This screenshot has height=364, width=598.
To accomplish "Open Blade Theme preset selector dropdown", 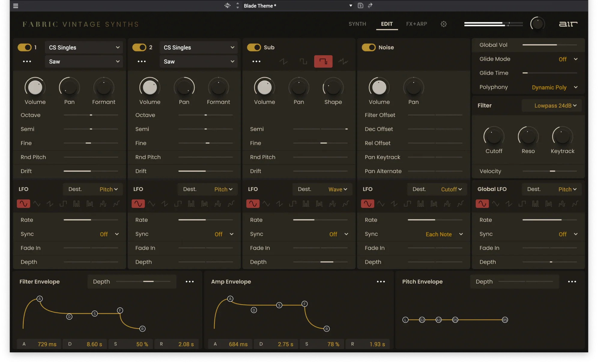I will coord(298,6).
